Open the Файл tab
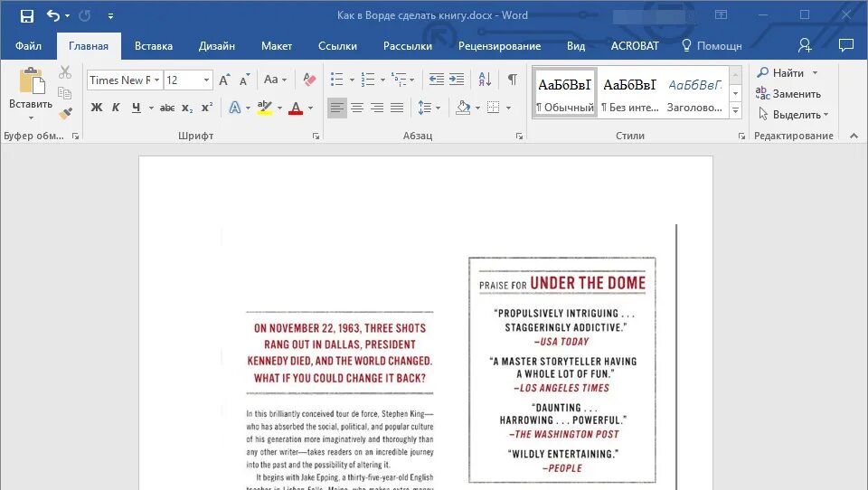The width and height of the screenshot is (868, 490). 28,46
